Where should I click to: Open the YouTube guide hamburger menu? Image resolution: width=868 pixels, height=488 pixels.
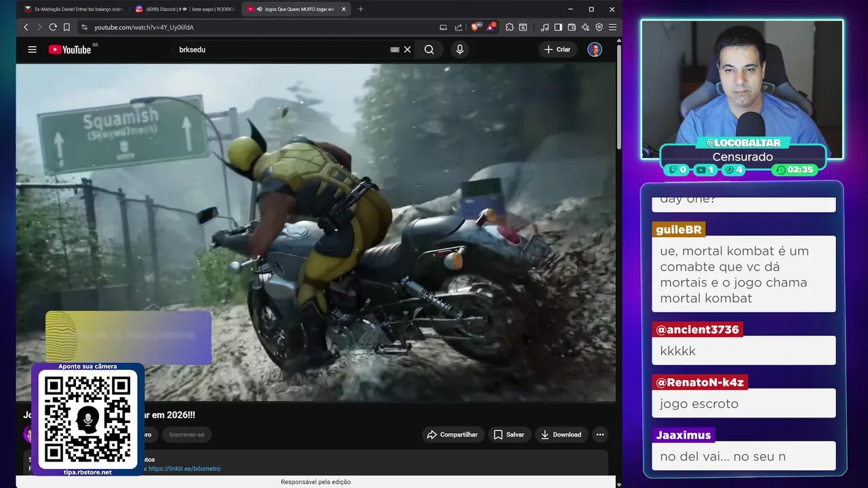(32, 49)
